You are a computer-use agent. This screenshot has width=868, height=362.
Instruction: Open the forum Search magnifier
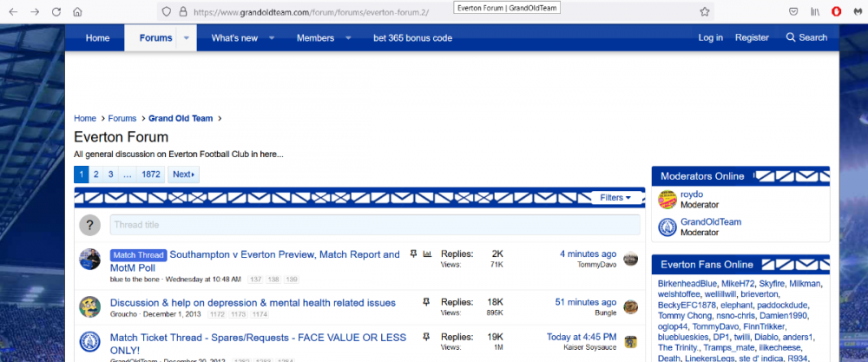tap(806, 37)
